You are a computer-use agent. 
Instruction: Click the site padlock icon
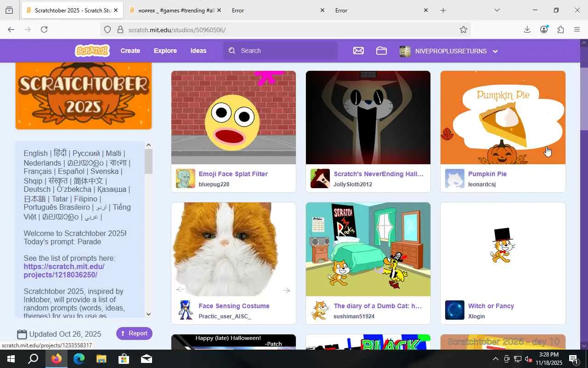click(x=120, y=29)
